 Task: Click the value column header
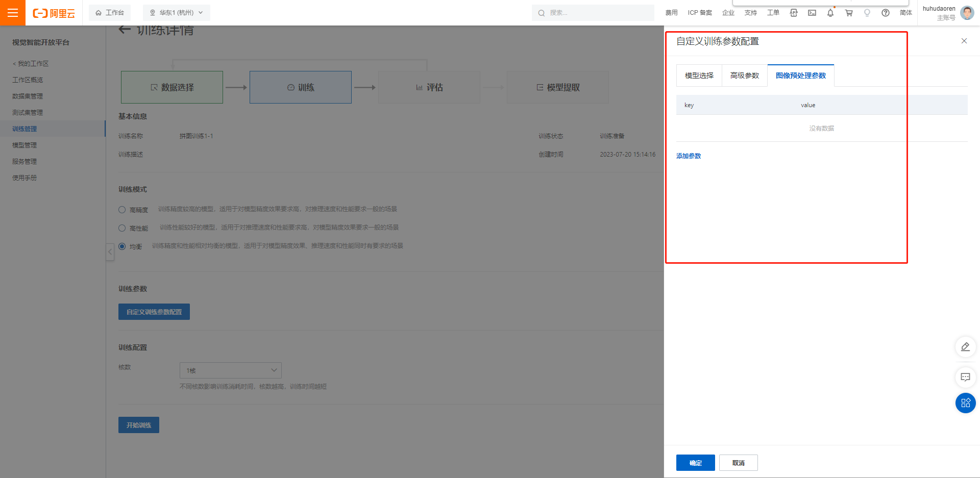808,105
